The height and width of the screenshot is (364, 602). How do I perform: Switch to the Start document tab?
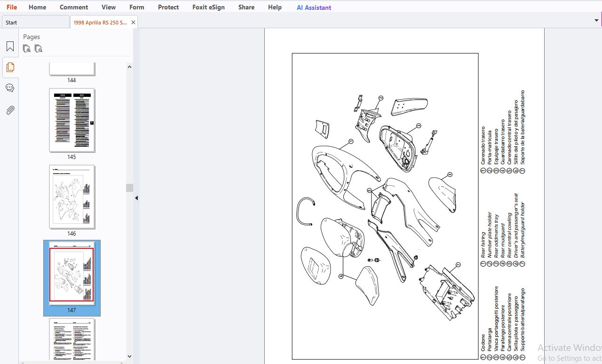pyautogui.click(x=35, y=22)
